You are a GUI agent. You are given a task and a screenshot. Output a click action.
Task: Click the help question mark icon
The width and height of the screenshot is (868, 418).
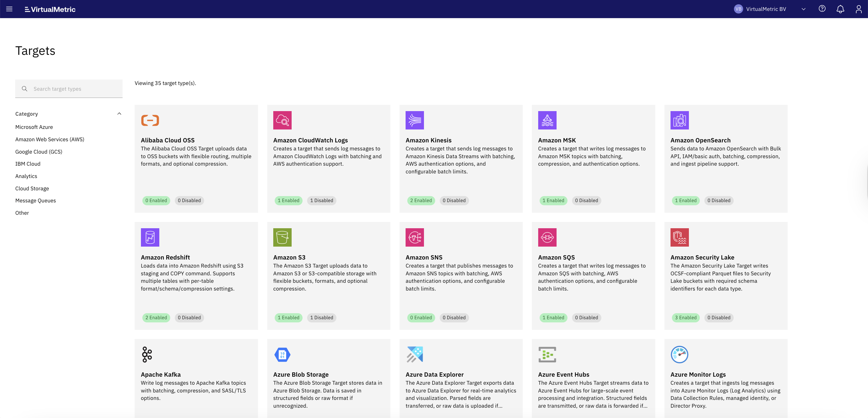click(822, 9)
